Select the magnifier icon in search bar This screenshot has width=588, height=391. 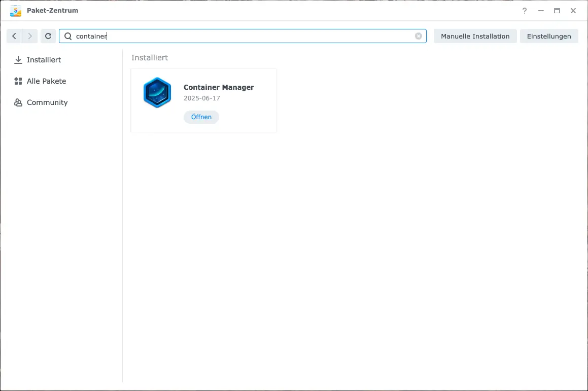(68, 36)
